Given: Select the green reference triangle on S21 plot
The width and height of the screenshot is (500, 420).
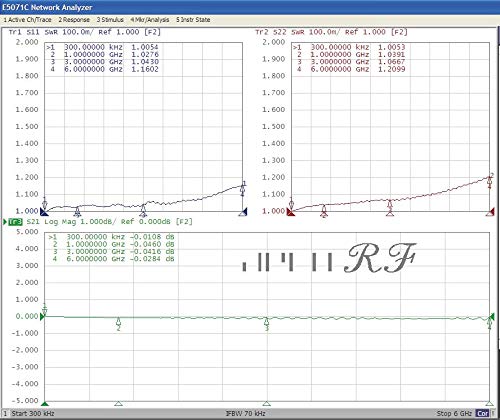Looking at the screenshot, I should coord(42,316).
